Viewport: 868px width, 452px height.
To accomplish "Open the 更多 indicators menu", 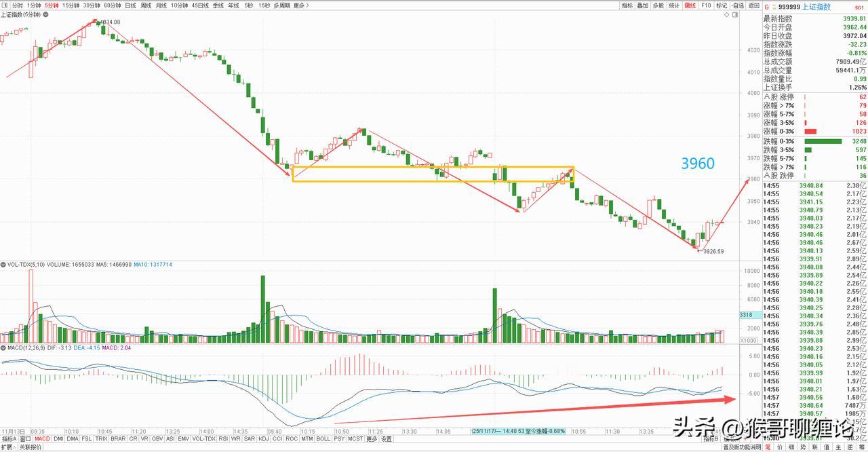I will 372,438.
